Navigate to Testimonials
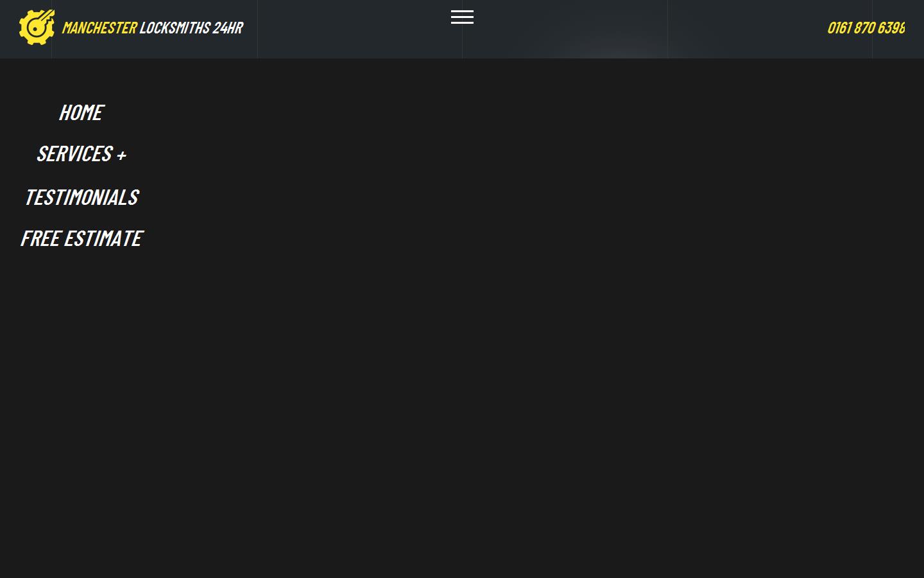Screen dimensions: 924x578 click(81, 197)
